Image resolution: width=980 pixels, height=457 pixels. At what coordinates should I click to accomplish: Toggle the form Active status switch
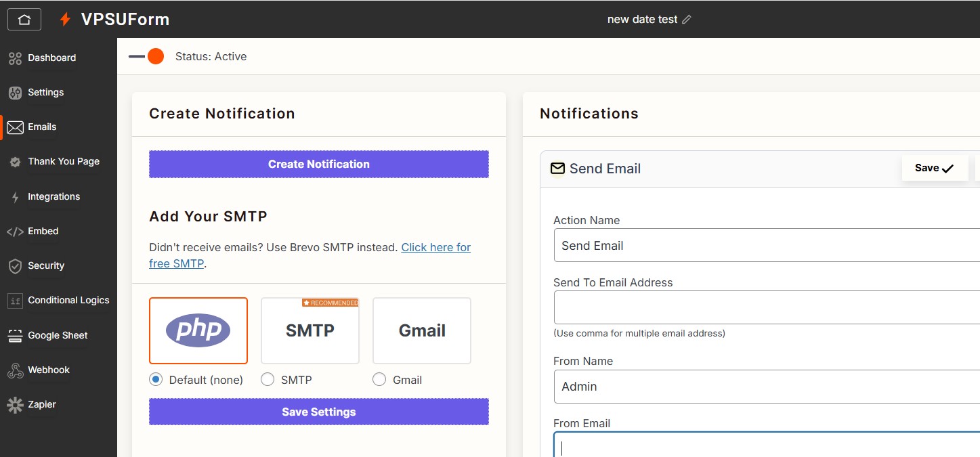coord(146,56)
